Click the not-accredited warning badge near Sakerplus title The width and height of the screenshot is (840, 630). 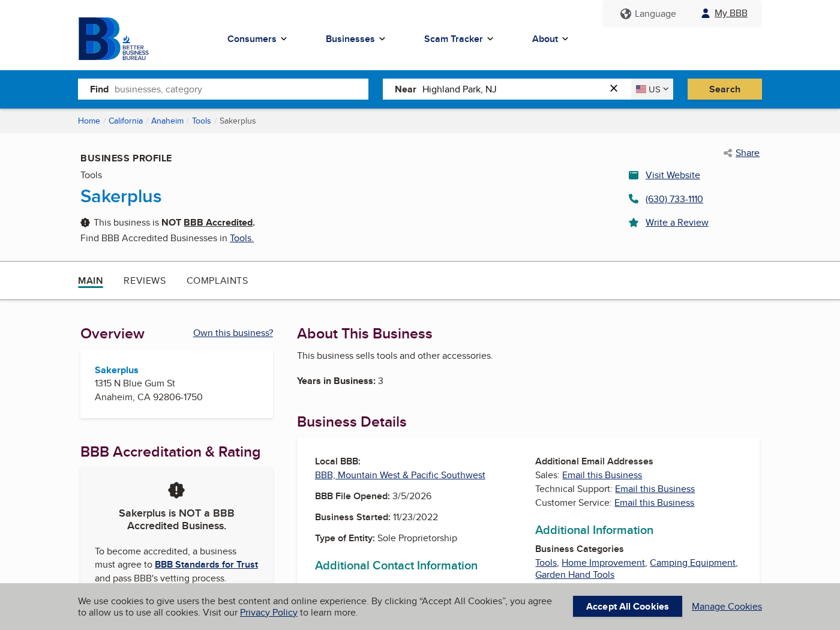[x=85, y=223]
